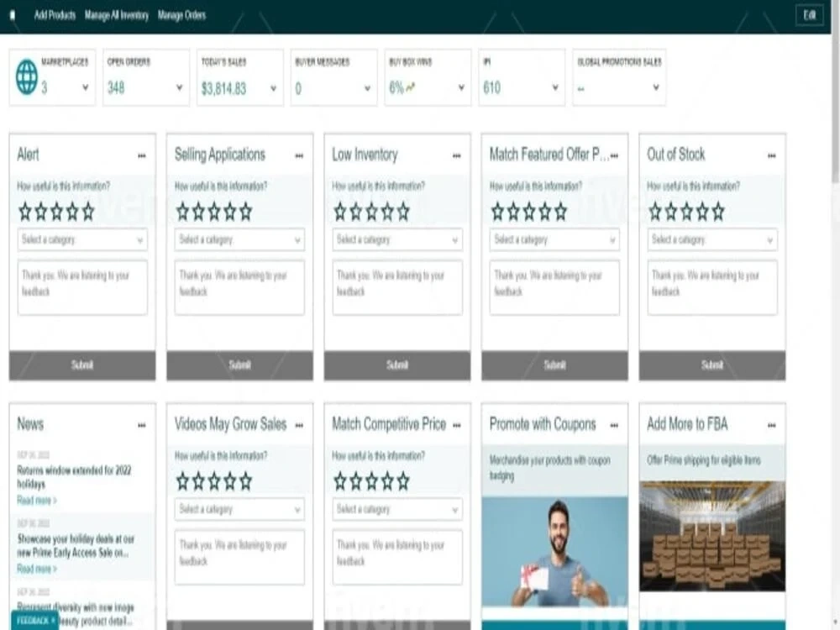Open the Manage All Inventory menu
The image size is (840, 630).
click(117, 15)
